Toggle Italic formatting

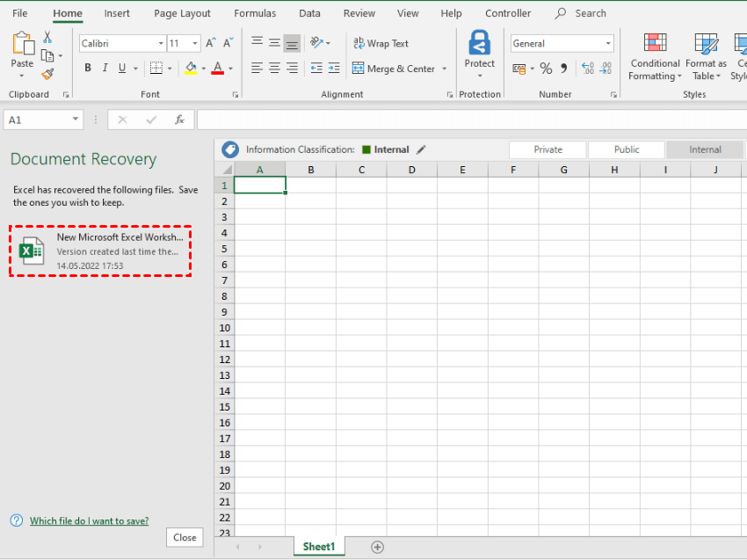[x=105, y=69]
